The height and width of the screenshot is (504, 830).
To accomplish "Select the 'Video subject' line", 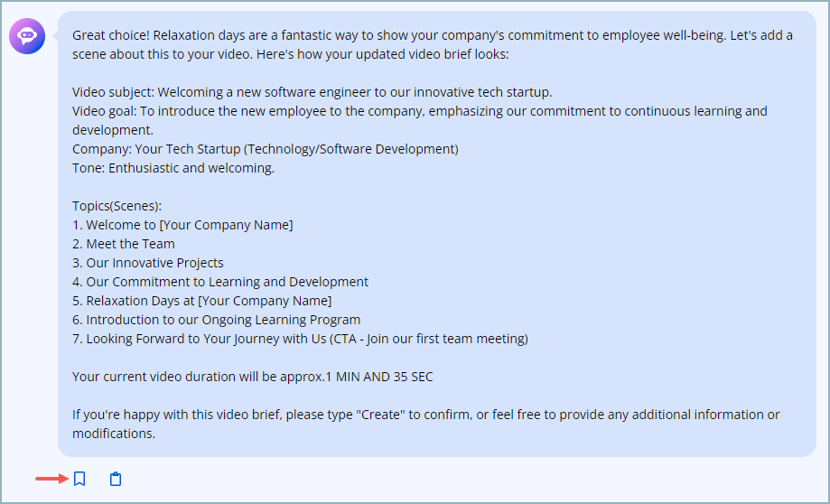I will tap(312, 92).
